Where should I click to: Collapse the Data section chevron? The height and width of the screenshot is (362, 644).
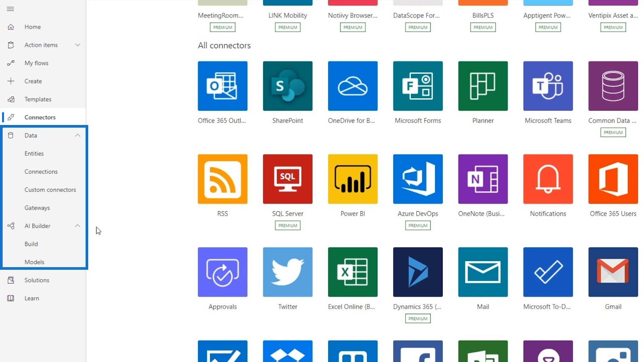click(x=78, y=136)
